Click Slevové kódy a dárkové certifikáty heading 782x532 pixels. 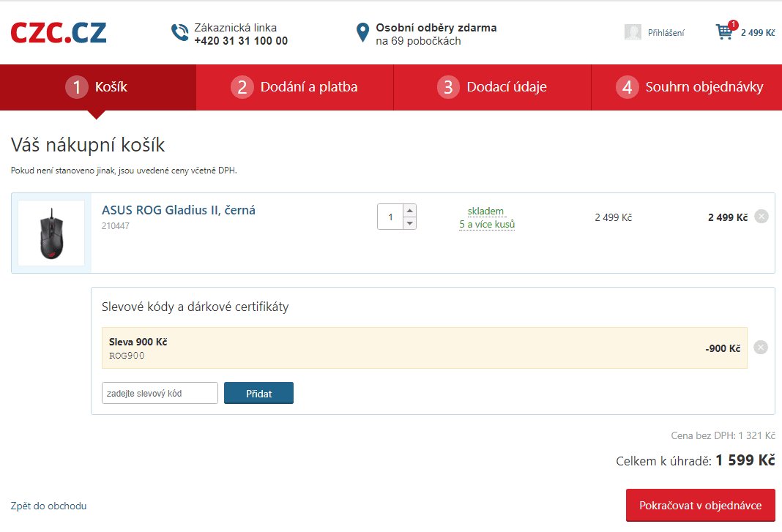pyautogui.click(x=195, y=307)
